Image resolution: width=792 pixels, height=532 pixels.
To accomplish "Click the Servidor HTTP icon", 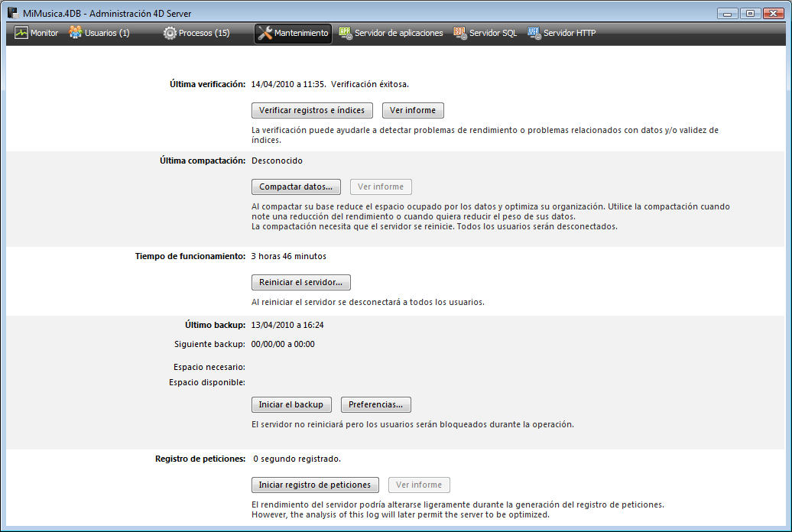I will pos(534,33).
